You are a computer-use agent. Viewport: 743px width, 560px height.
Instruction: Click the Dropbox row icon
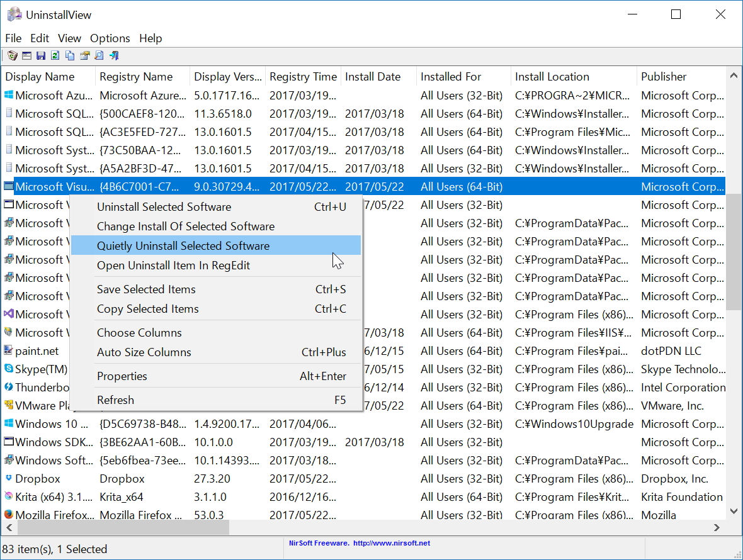click(x=9, y=478)
